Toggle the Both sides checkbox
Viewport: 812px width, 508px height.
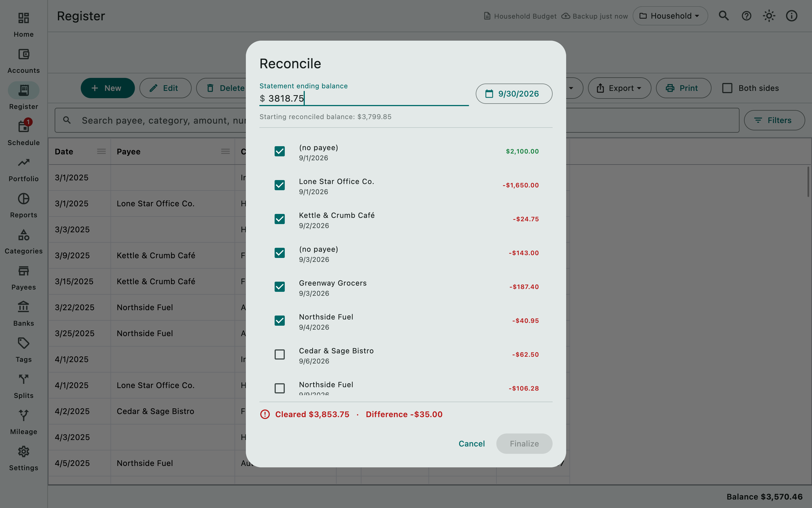coord(727,88)
